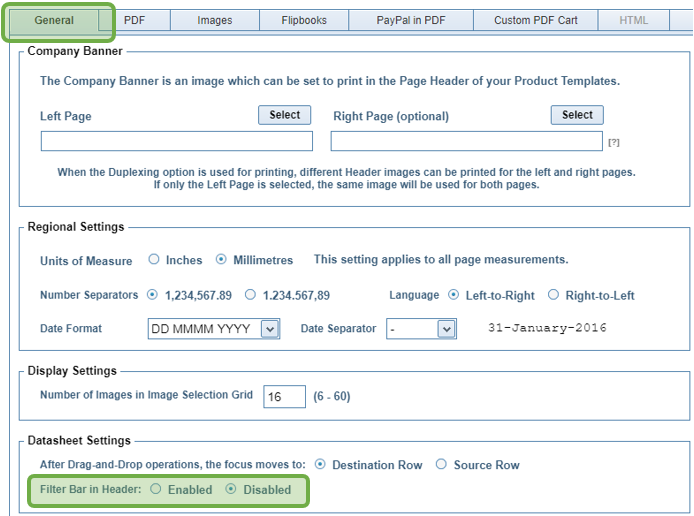Click the Left Page banner text field
The height and width of the screenshot is (516, 694).
coord(176,141)
